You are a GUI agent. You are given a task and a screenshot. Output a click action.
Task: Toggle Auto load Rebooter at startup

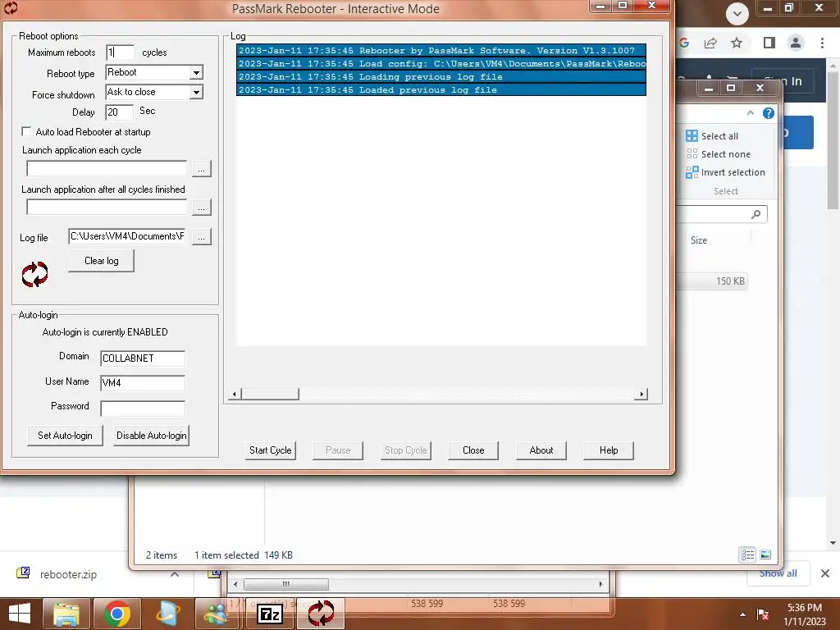(25, 131)
